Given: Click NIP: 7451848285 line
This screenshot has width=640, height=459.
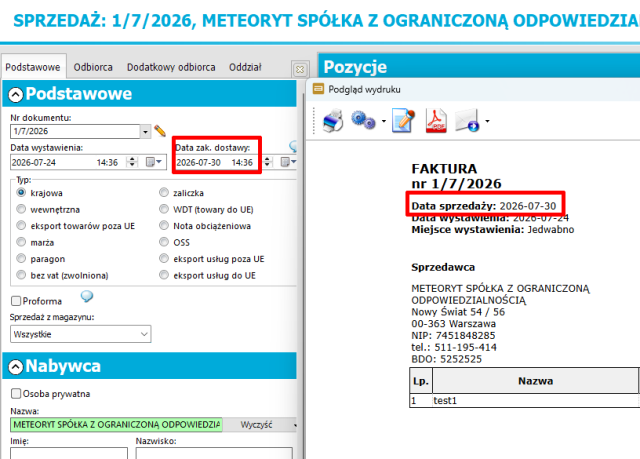Looking at the screenshot, I should (x=453, y=335).
